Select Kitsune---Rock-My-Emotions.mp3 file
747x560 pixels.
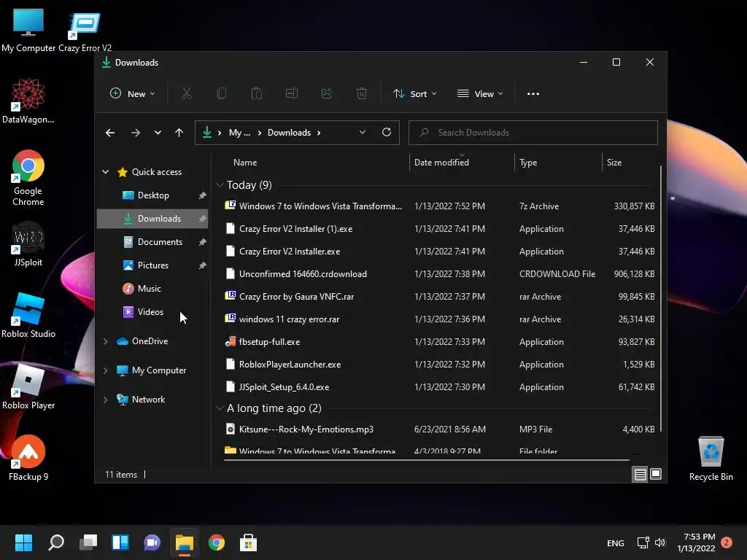click(439, 429)
